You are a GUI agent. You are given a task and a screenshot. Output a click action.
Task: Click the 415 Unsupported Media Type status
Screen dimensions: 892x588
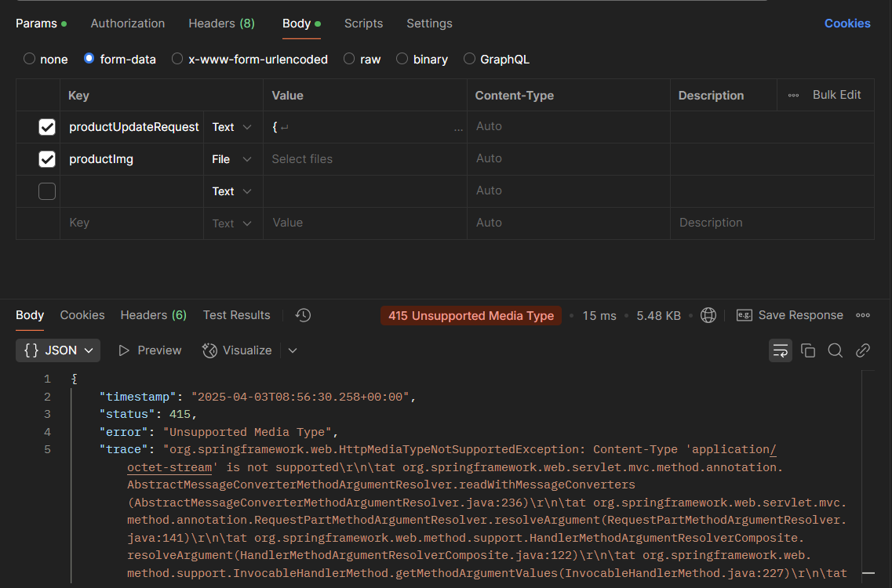coord(471,316)
